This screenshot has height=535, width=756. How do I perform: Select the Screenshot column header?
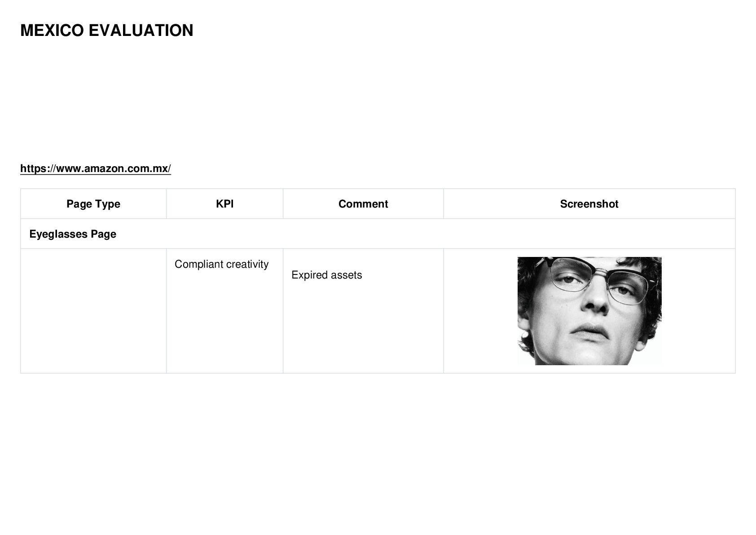pyautogui.click(x=589, y=204)
